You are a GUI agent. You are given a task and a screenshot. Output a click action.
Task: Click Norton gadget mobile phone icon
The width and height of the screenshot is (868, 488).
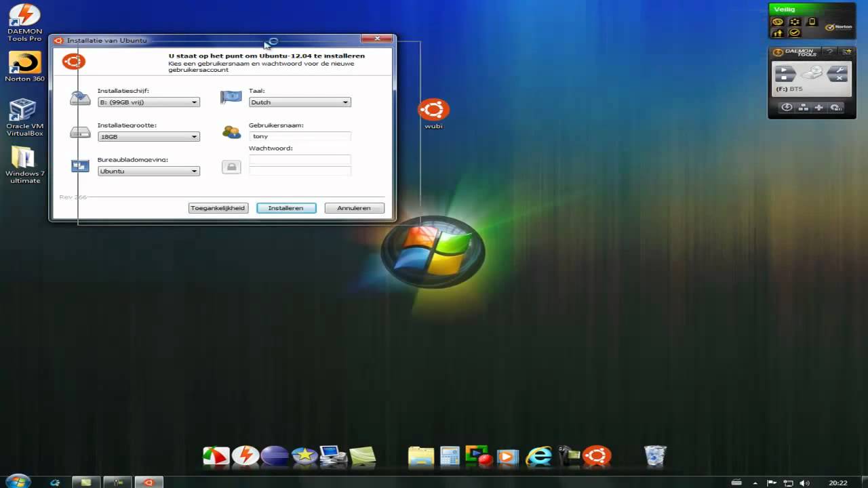click(811, 22)
